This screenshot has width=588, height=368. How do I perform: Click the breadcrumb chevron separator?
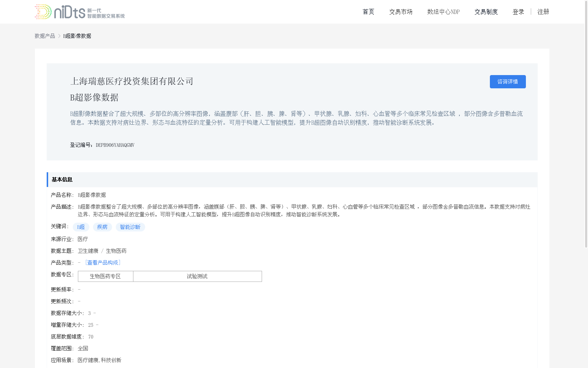59,36
